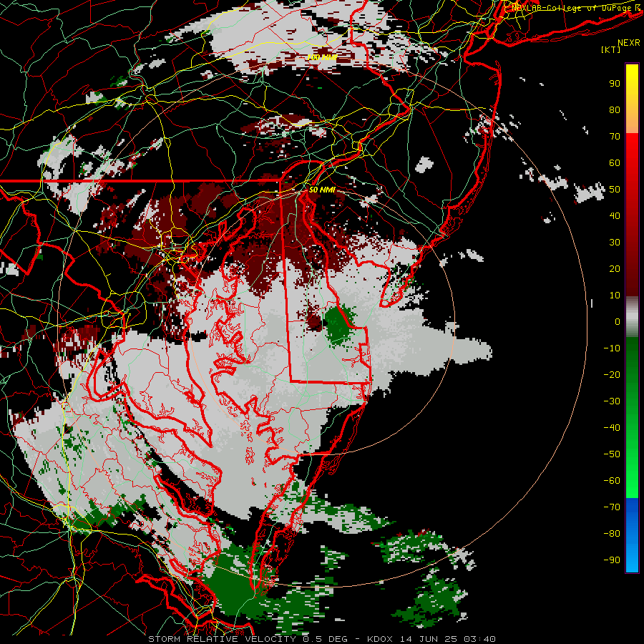Click the 60 label on the velocity scale
Viewport: 644px width, 644px height.
coord(615,162)
